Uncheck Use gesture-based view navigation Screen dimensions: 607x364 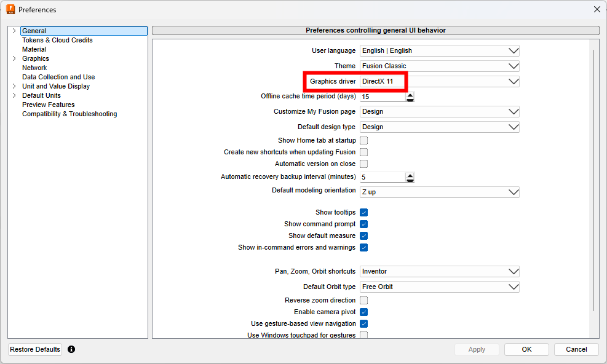pyautogui.click(x=364, y=324)
